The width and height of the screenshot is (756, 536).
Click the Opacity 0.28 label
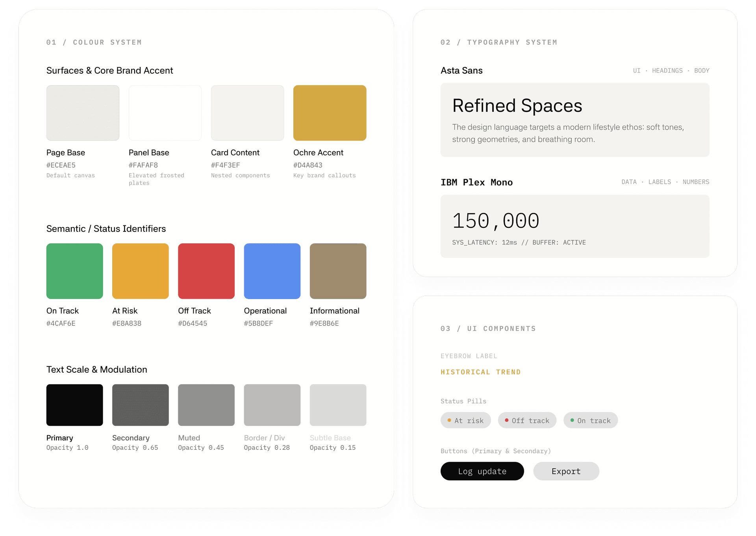[x=267, y=448]
